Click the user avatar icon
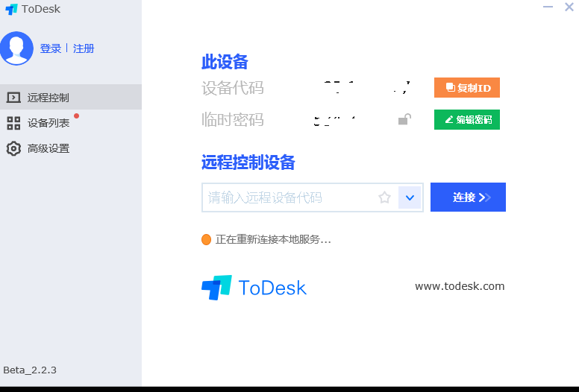The width and height of the screenshot is (579, 392). (16, 48)
